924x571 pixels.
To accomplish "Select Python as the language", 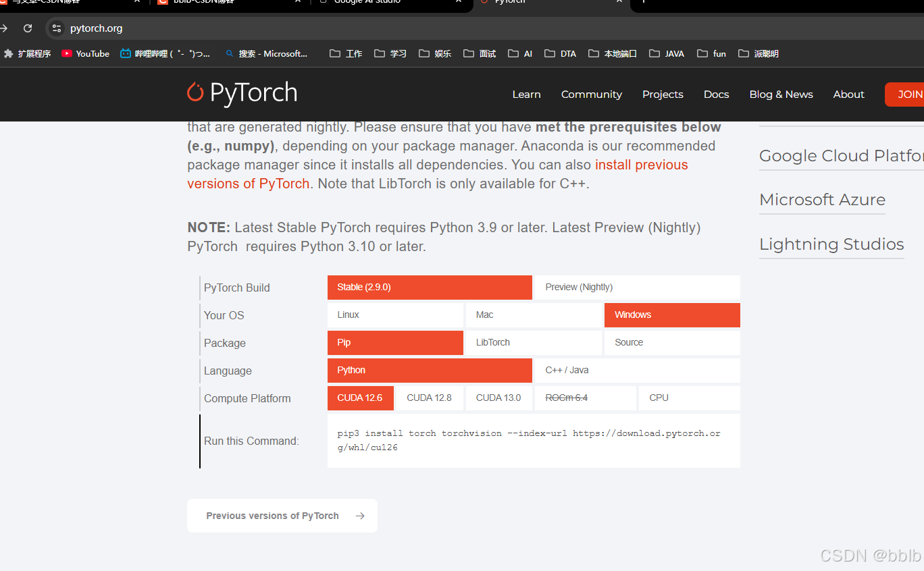I will 430,371.
